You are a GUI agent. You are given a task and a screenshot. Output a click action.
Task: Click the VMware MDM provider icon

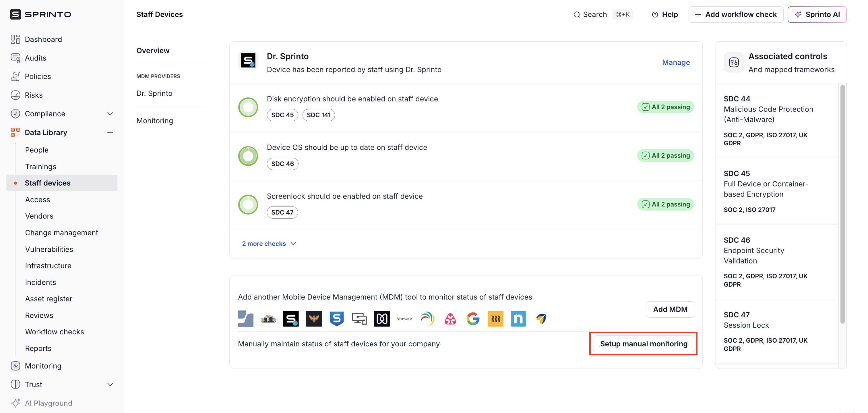(x=404, y=319)
